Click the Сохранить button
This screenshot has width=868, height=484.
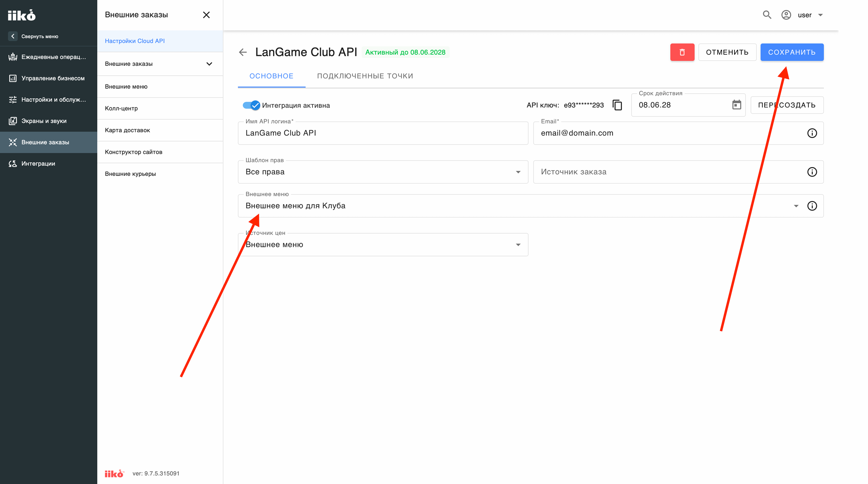tap(792, 52)
